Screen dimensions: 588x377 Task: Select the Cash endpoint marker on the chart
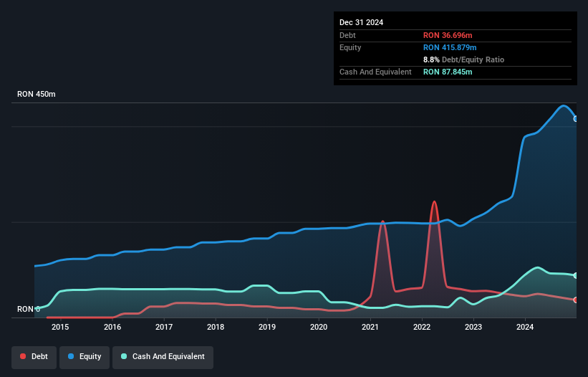pos(576,276)
